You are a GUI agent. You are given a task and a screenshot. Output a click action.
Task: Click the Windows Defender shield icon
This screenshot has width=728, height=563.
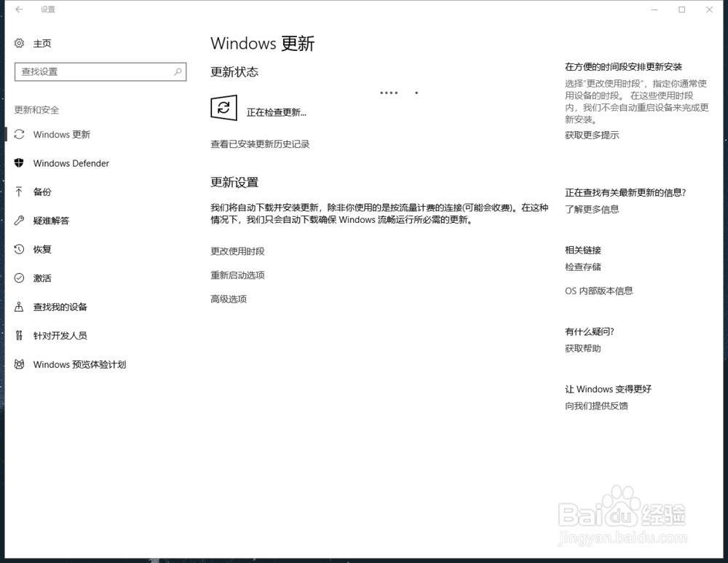pos(19,163)
